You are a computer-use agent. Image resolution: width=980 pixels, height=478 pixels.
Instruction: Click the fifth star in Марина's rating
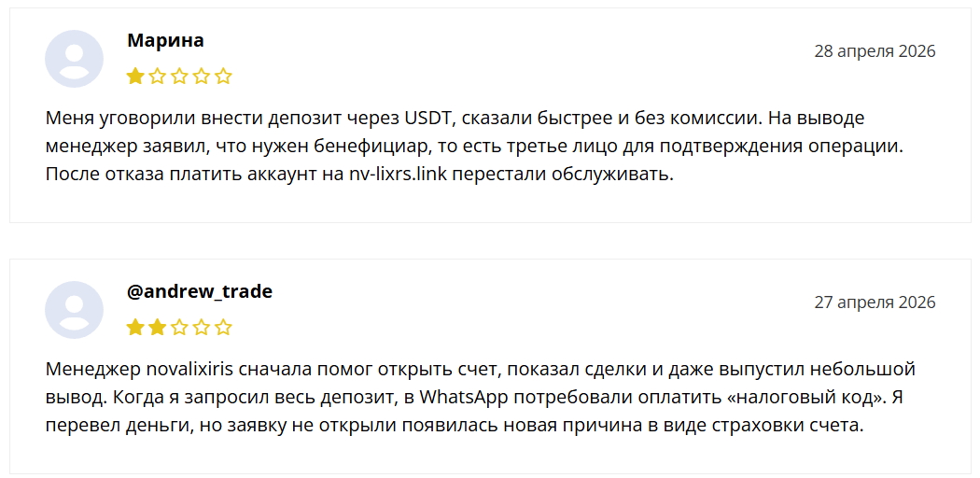(x=223, y=77)
